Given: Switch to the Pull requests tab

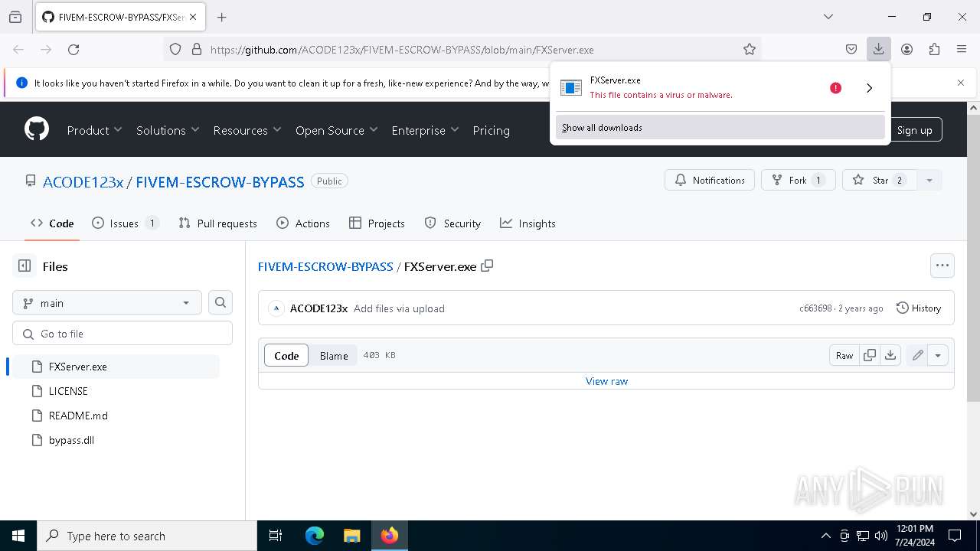Looking at the screenshot, I should click(217, 223).
